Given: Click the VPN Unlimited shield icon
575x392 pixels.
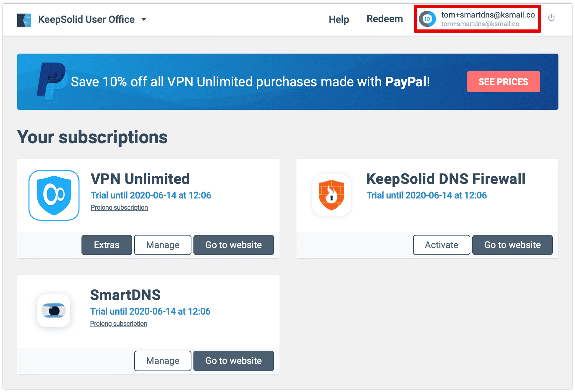Looking at the screenshot, I should (x=54, y=195).
